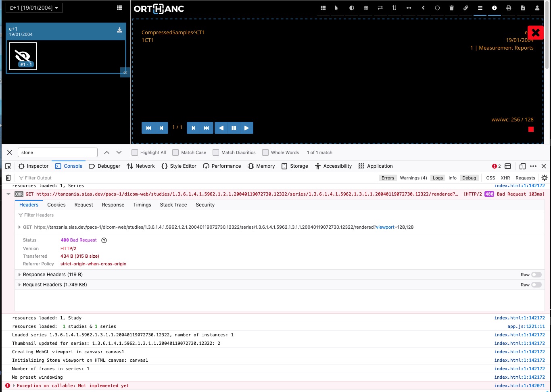Screen dimensions: 551x392
Task: Toggle the CSS filter
Action: 490,178
